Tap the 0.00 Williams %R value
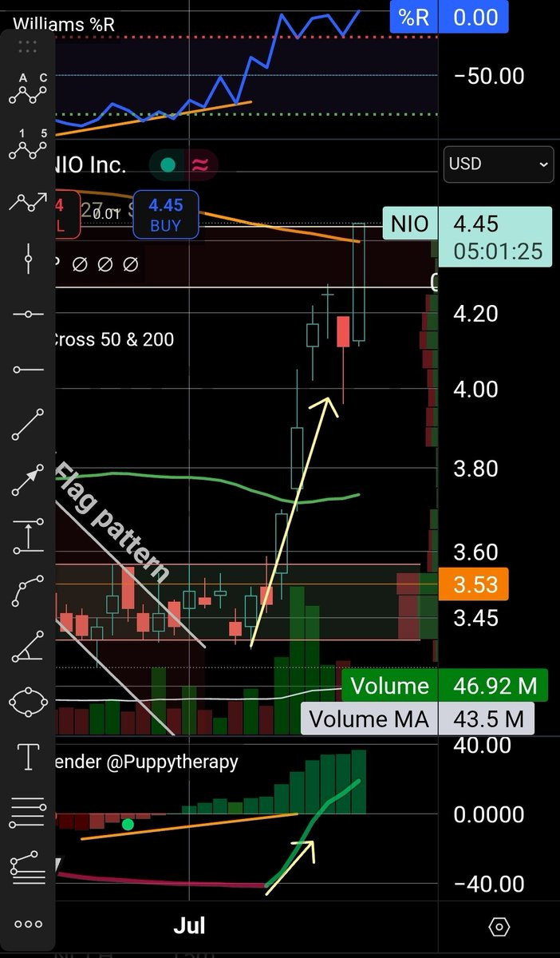 [475, 17]
